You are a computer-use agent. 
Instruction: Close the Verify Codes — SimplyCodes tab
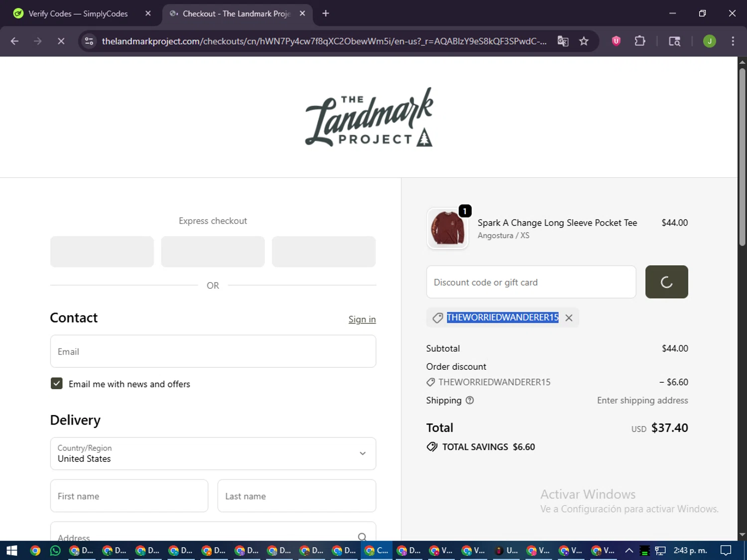[148, 13]
